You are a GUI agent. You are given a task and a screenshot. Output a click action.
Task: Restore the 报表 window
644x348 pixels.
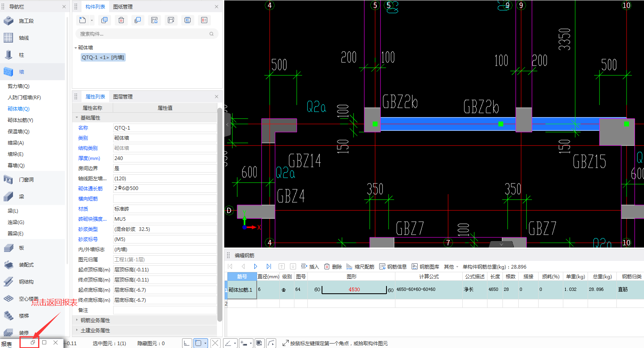(33, 343)
